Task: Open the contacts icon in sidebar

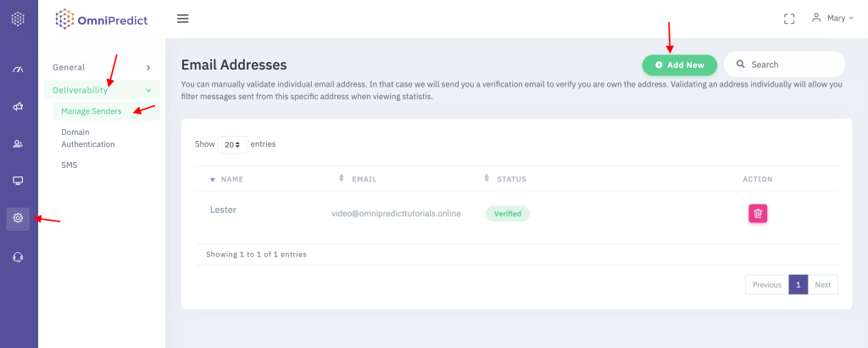Action: 18,143
